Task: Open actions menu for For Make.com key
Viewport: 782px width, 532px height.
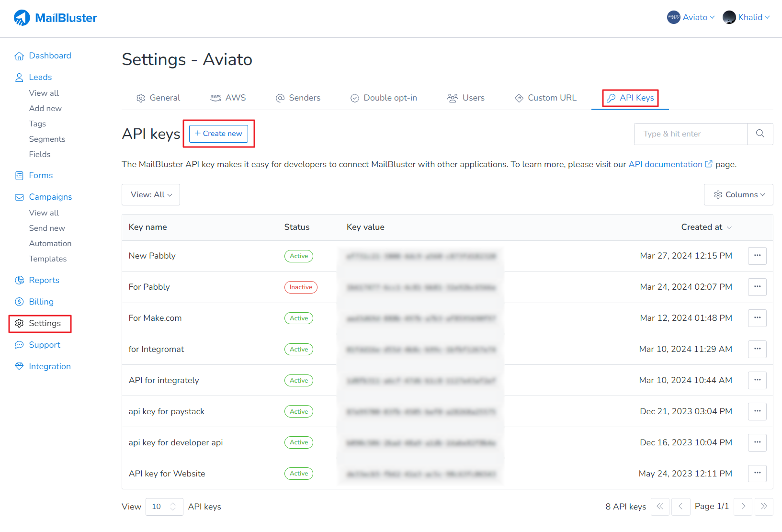Action: coord(757,318)
